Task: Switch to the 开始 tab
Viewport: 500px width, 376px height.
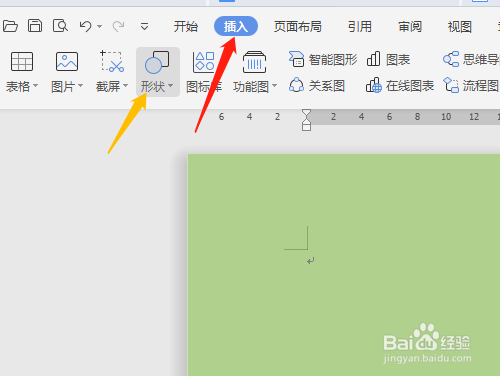Action: click(186, 26)
